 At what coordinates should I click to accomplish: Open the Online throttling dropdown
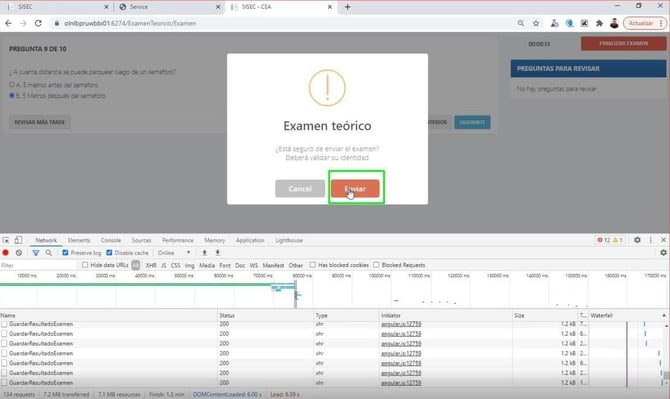click(174, 253)
